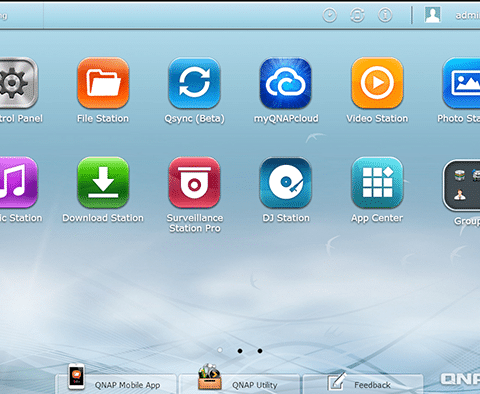The width and height of the screenshot is (480, 394).
Task: Launch File Station
Action: (x=103, y=83)
